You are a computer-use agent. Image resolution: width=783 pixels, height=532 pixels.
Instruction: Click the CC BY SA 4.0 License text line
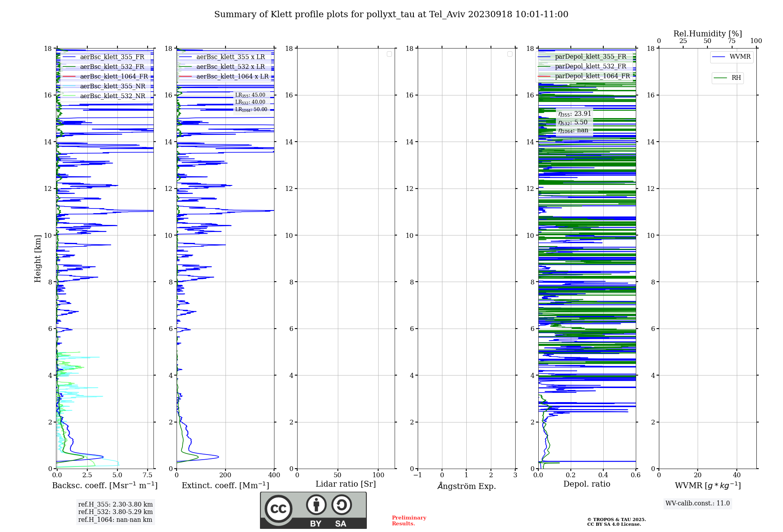coord(614,525)
